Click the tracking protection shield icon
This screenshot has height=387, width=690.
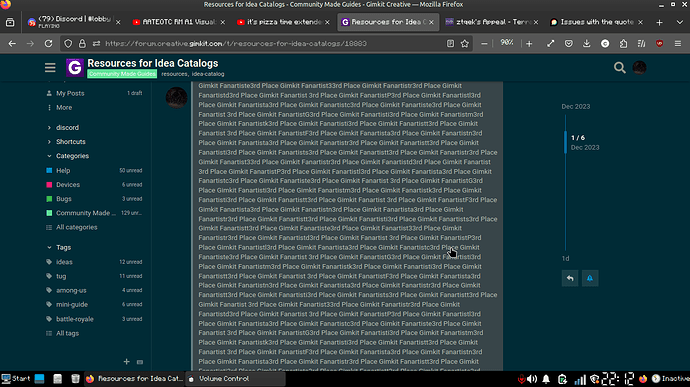tap(68, 44)
